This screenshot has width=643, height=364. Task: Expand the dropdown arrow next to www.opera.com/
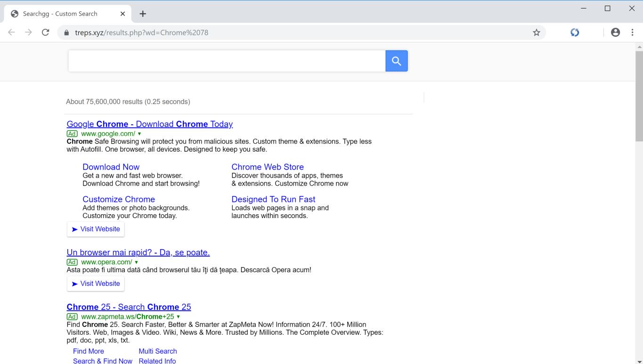pos(137,263)
